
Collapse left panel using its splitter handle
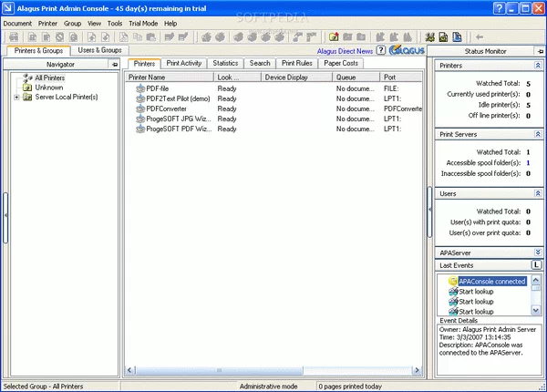5,217
